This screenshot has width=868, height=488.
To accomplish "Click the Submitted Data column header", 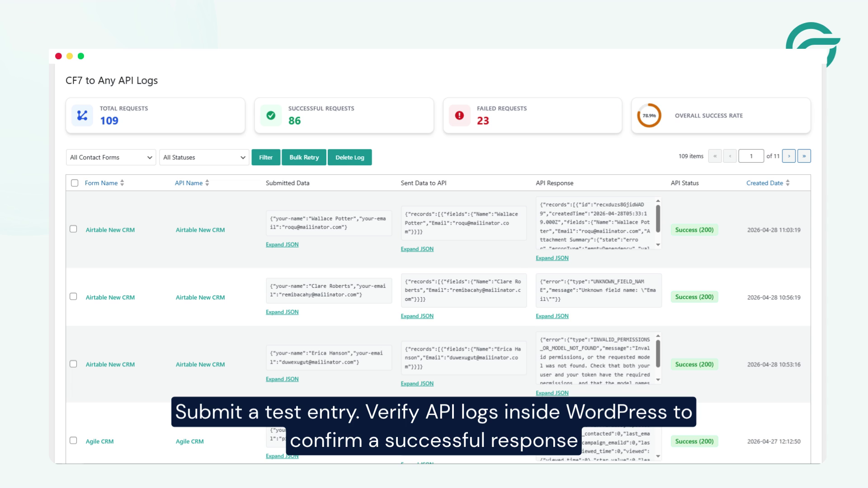I will (288, 183).
